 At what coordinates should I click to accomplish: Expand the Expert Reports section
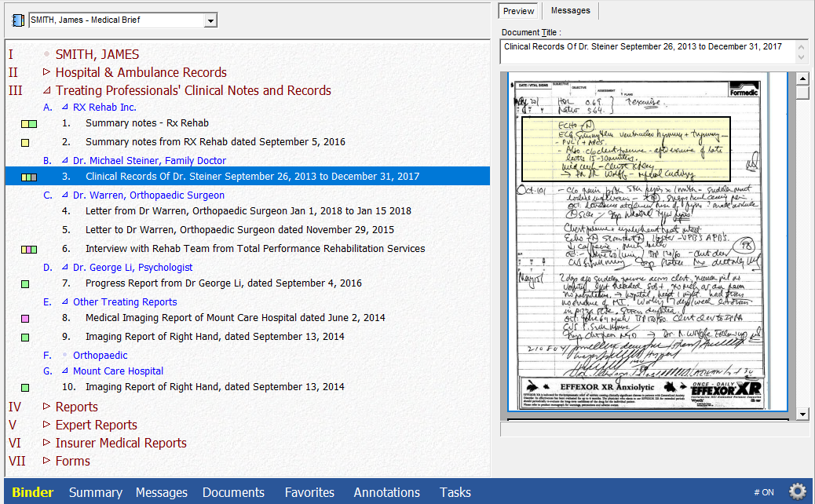tap(46, 425)
